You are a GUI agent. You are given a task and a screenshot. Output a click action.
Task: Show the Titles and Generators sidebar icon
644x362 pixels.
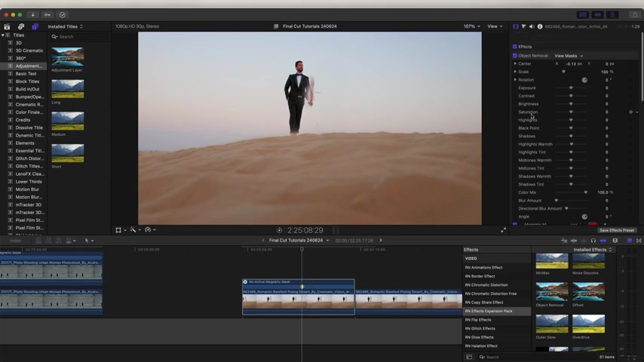(35, 26)
